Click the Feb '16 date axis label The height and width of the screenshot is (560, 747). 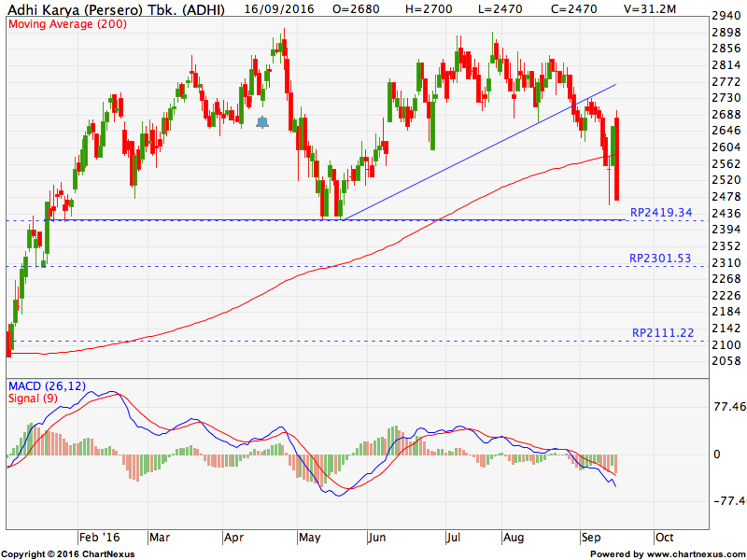point(99,539)
